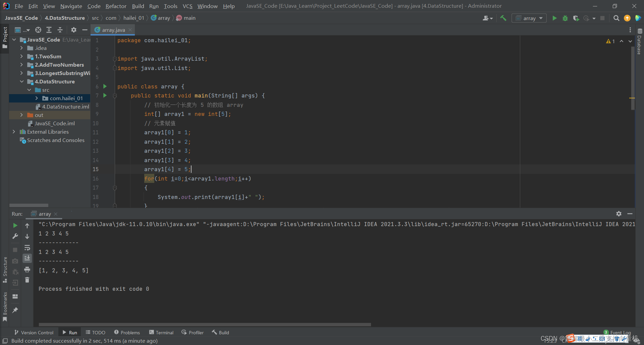Image resolution: width=644 pixels, height=345 pixels.
Task: Open the array run configuration dropdown
Action: tap(529, 18)
